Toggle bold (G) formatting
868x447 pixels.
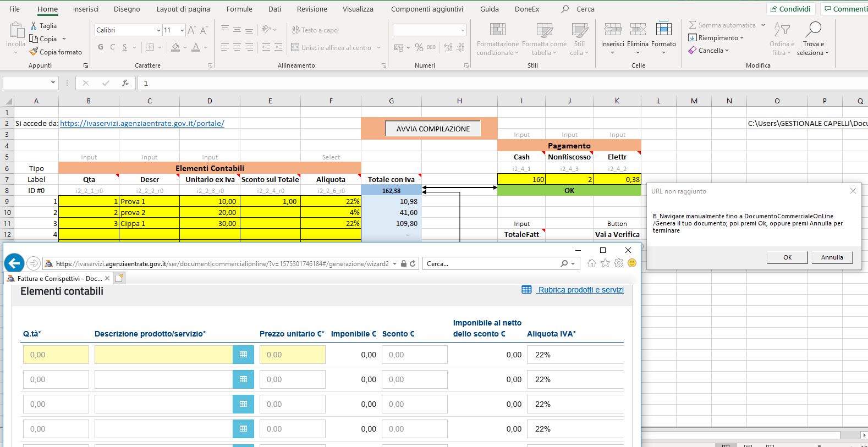(100, 47)
